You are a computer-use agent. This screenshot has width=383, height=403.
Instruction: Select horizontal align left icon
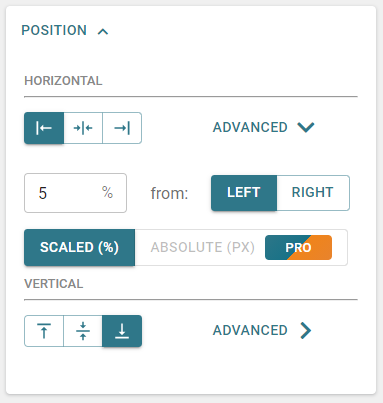44,128
